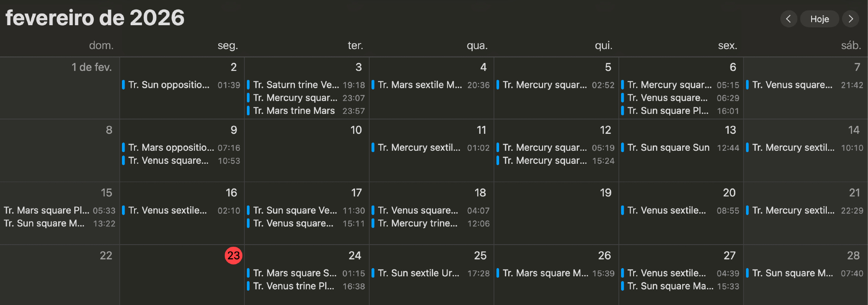Open Tr. Sun sextile Uranus event at 17:28
The image size is (868, 305).
coord(418,273)
